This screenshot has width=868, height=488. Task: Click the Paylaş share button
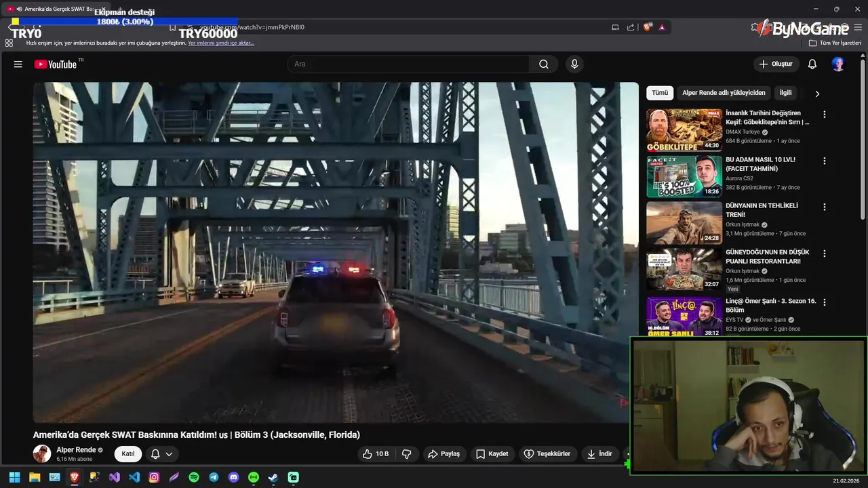[x=443, y=454]
